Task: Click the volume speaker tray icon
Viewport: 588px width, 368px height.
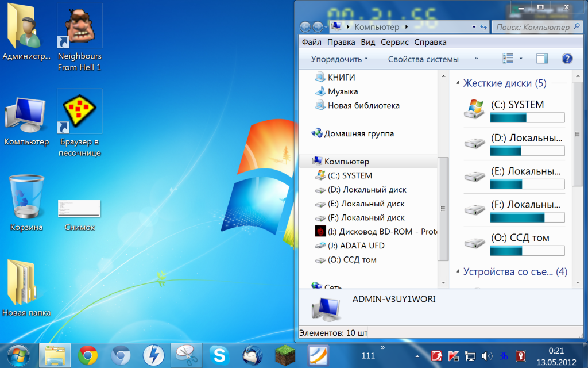Action: 487,356
